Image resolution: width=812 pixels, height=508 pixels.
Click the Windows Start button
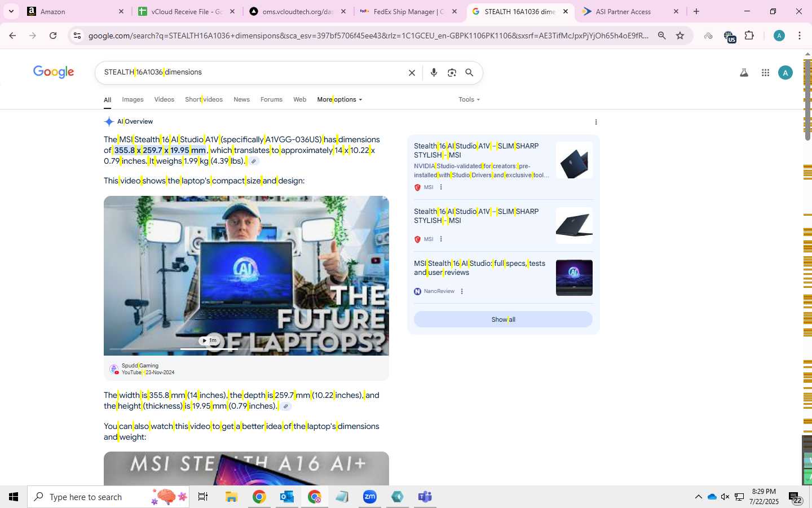(14, 497)
